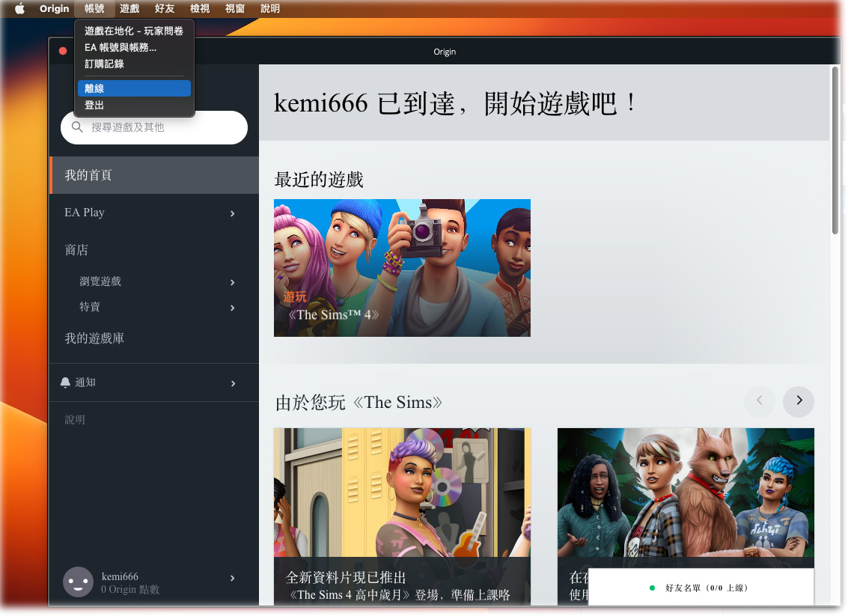Expand the EA Play submenu arrow
Image resolution: width=848 pixels, height=616 pixels.
tap(233, 213)
